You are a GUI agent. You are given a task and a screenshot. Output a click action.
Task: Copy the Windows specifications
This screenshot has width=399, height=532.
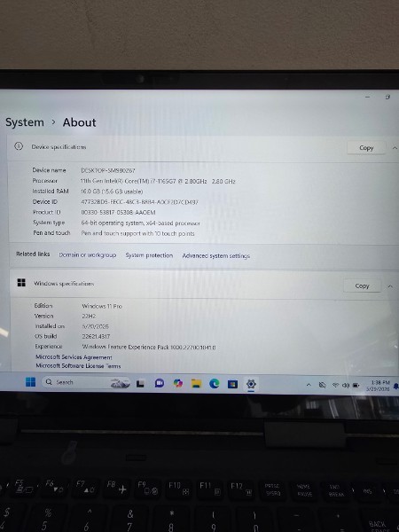[x=362, y=286]
